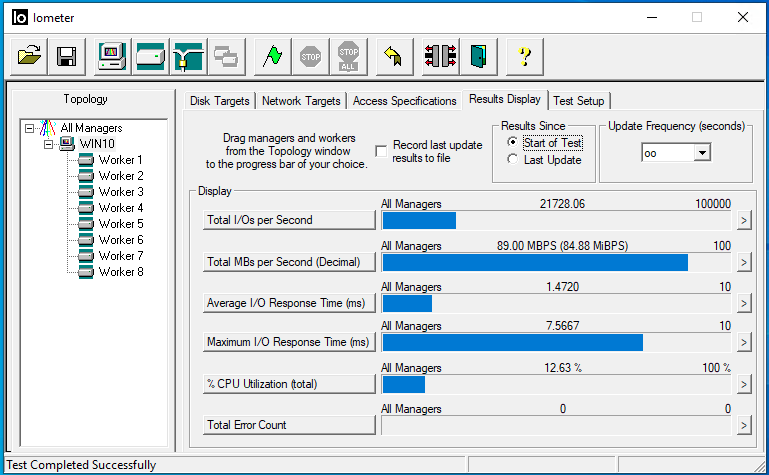Click Total I/Os per Second button
Viewport: 769px width, 475px height.
coord(289,220)
